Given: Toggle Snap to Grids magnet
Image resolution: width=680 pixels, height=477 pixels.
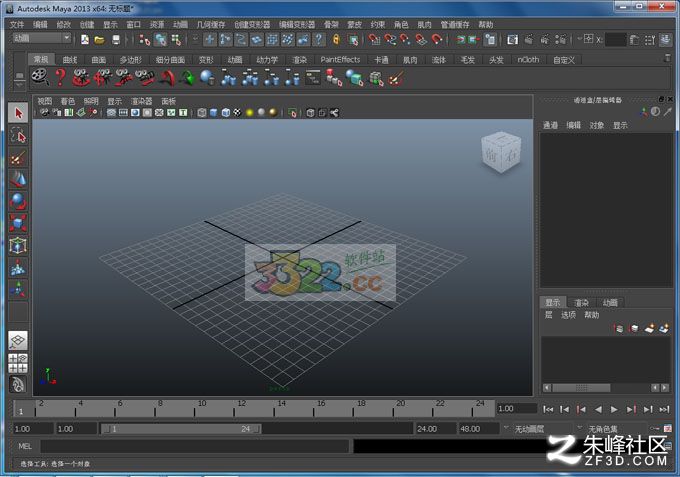Looking at the screenshot, I should pyautogui.click(x=374, y=40).
